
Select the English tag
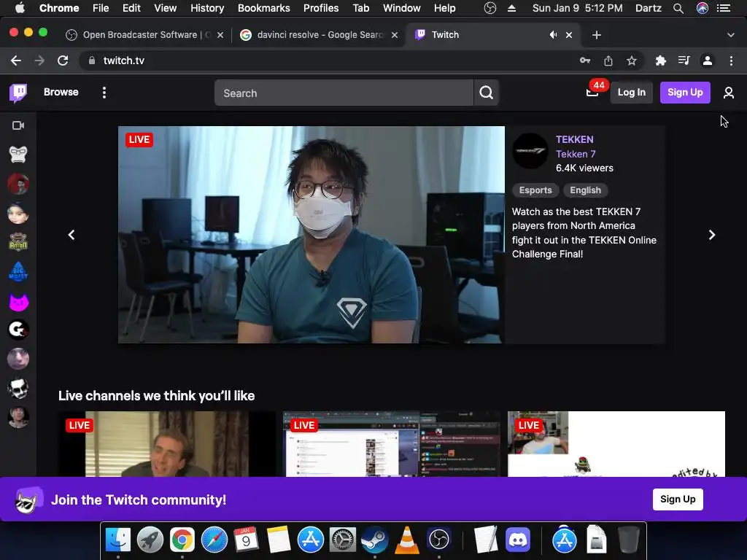(586, 190)
